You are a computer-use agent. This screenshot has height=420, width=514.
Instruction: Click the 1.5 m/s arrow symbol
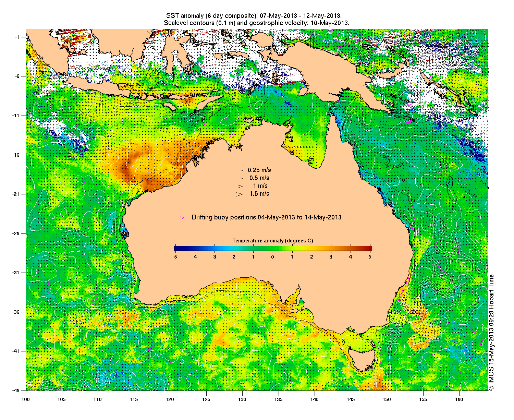point(239,194)
